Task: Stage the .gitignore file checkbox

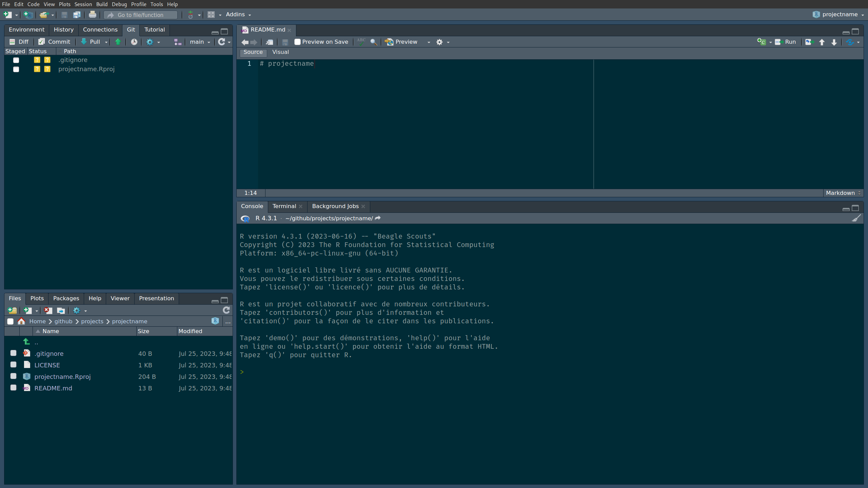Action: coord(16,60)
